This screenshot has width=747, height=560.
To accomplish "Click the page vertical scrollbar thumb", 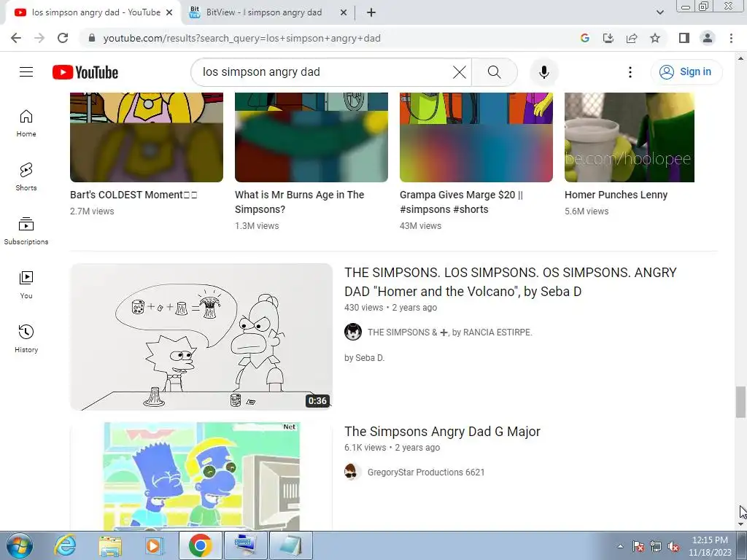I will click(x=740, y=402).
